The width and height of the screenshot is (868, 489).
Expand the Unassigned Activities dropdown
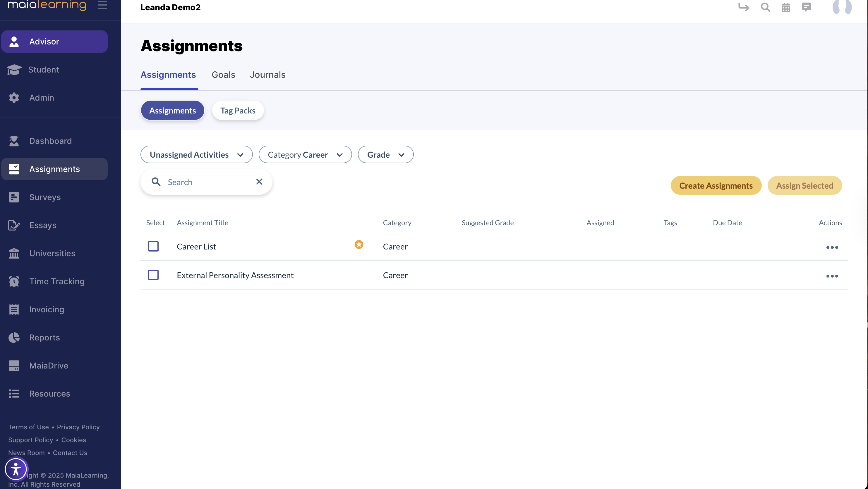196,155
